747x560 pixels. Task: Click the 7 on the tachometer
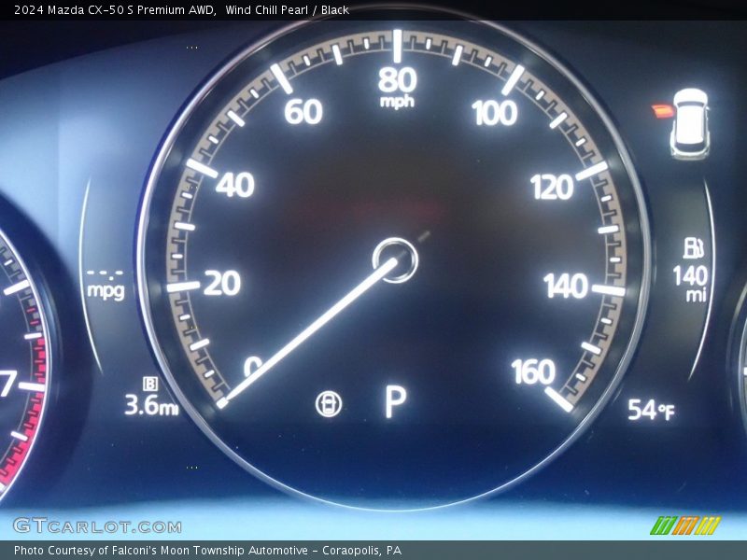tap(8, 384)
